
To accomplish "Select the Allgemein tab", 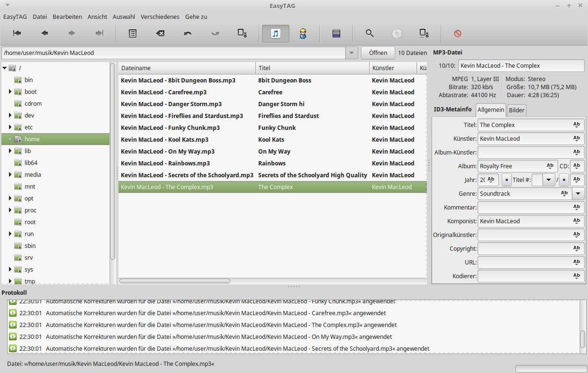I will (x=491, y=110).
